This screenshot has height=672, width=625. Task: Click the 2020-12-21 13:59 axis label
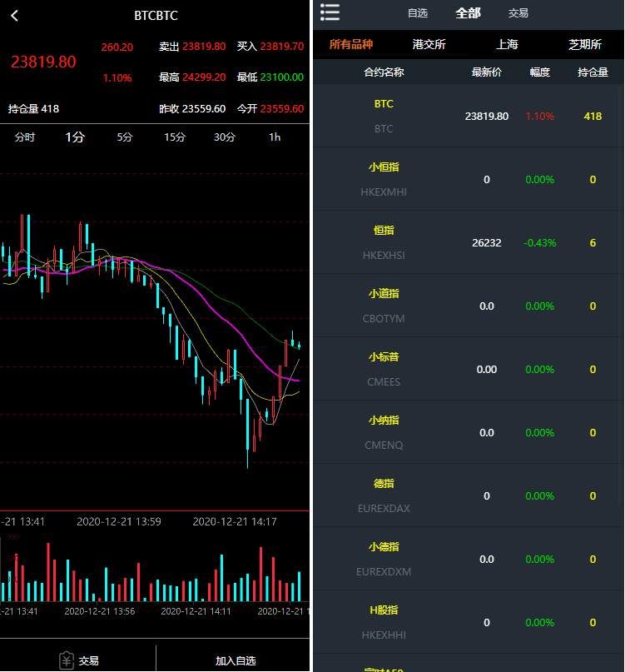click(x=119, y=521)
